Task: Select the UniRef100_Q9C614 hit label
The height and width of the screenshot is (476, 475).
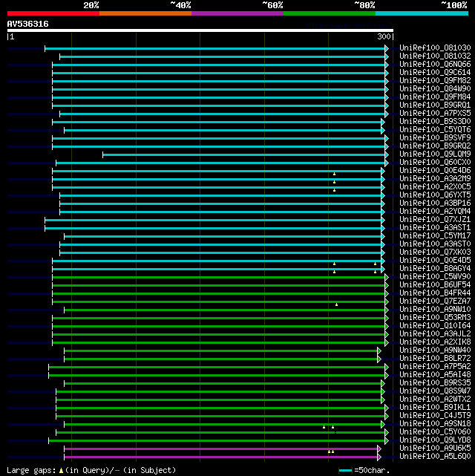Action: pos(435,72)
